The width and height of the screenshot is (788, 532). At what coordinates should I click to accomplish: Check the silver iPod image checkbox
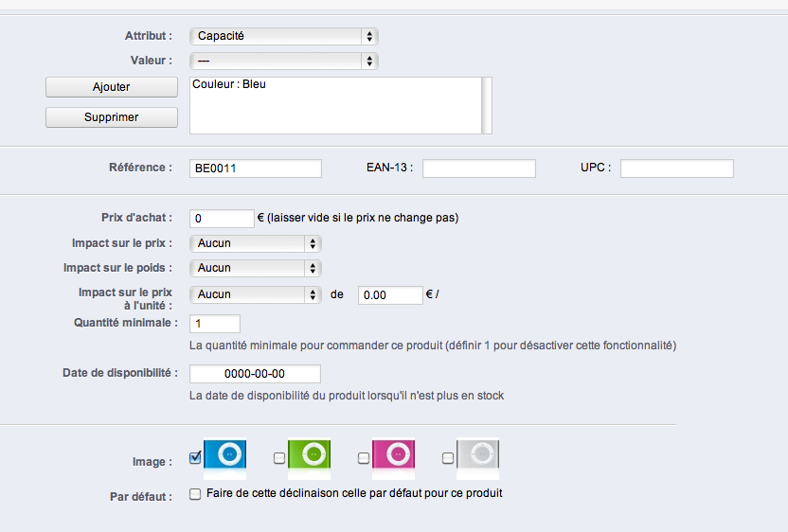pyautogui.click(x=448, y=457)
